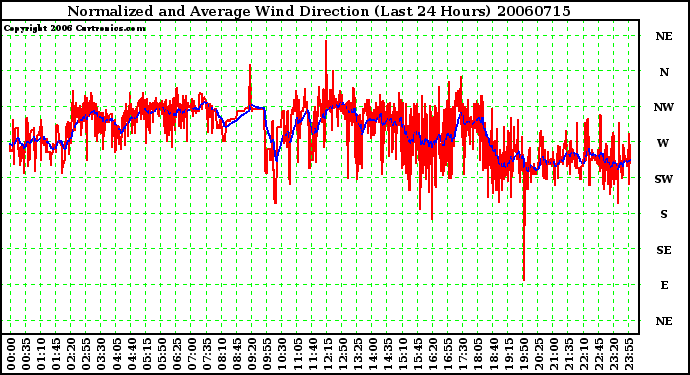Select the '19:15' time label

509,354
